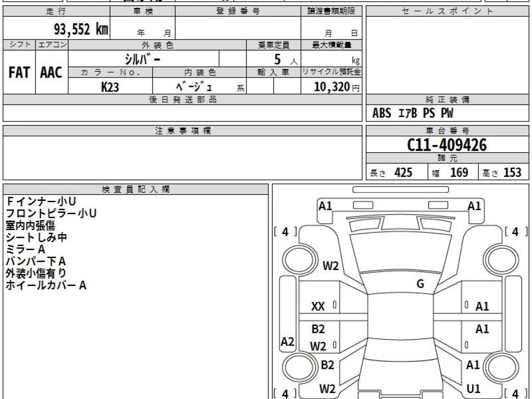Screen dimensions: 532x399
Task: Click the 輸入車 header
Action: 274,72
